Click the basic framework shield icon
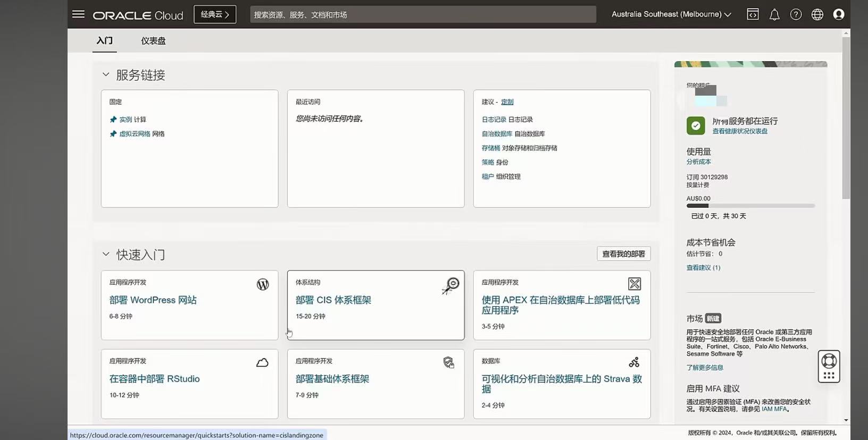The width and height of the screenshot is (868, 440). coord(449,362)
